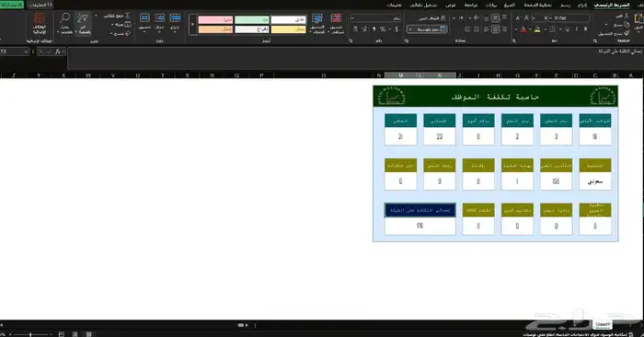Apply the Neutral yellow cell style
This screenshot has height=337, width=644.
(x=288, y=29)
